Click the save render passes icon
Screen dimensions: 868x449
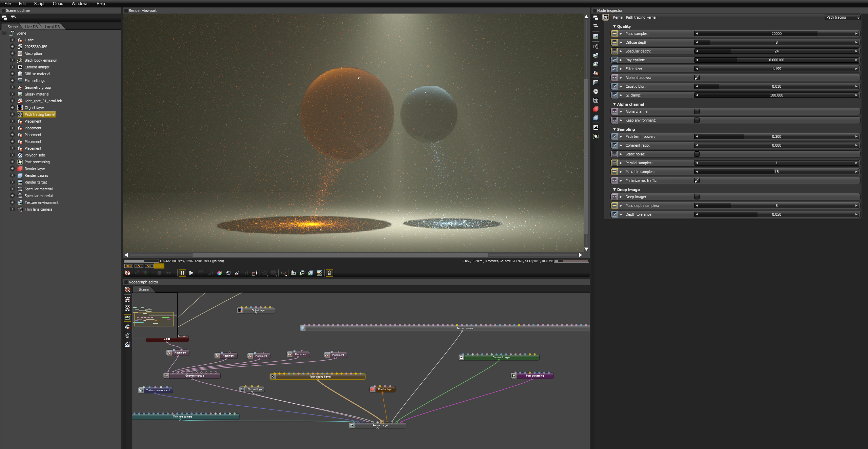pyautogui.click(x=311, y=273)
